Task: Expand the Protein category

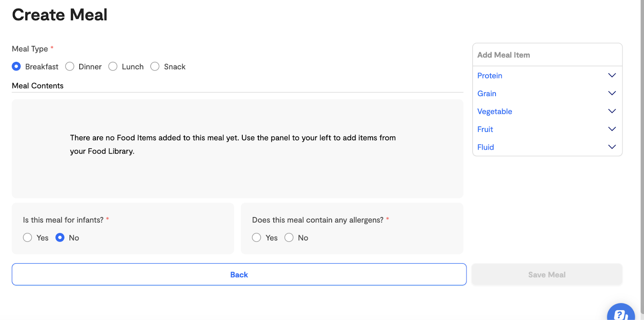Action: pos(547,76)
